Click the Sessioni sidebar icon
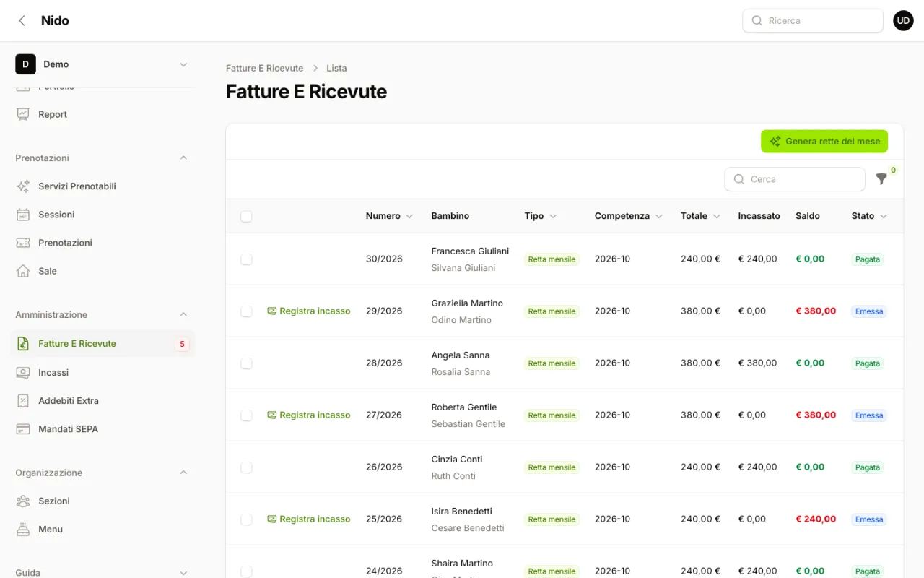Image resolution: width=924 pixels, height=578 pixels. point(23,215)
